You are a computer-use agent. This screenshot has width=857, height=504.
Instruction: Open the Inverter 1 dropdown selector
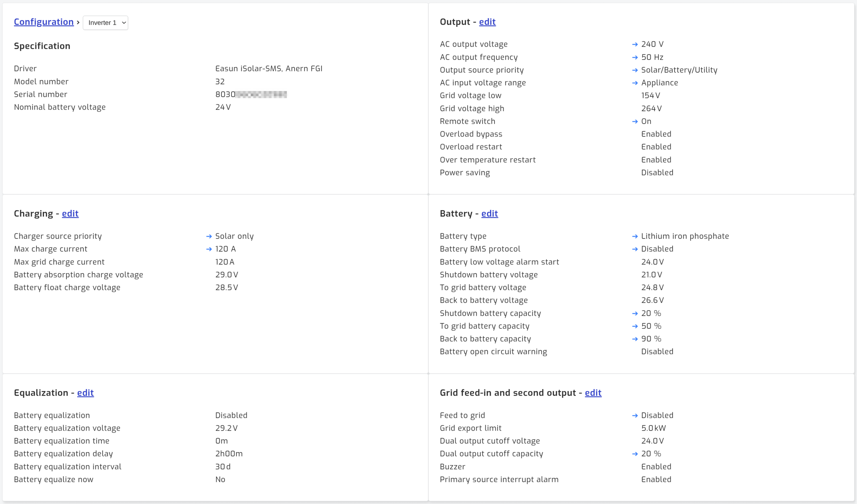pyautogui.click(x=106, y=23)
